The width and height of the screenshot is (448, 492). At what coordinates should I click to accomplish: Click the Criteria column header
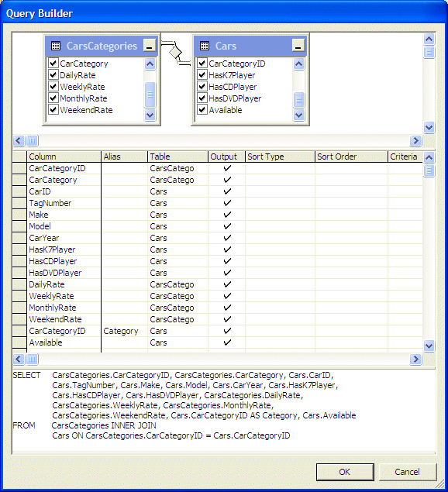tap(405, 157)
